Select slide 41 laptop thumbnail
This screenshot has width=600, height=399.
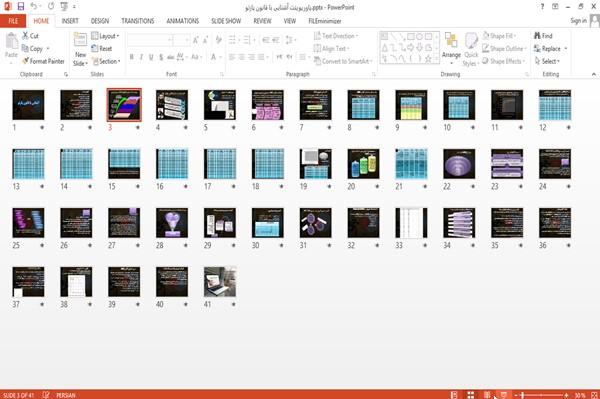point(220,282)
